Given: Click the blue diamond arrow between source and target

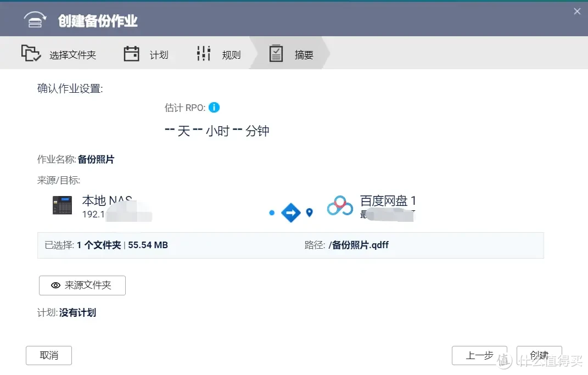Looking at the screenshot, I should [290, 213].
